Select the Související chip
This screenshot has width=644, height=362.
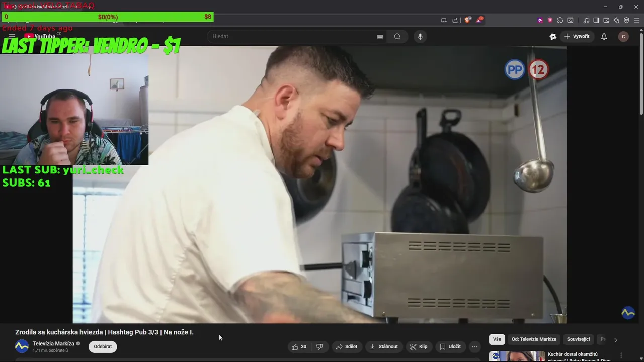(578, 339)
